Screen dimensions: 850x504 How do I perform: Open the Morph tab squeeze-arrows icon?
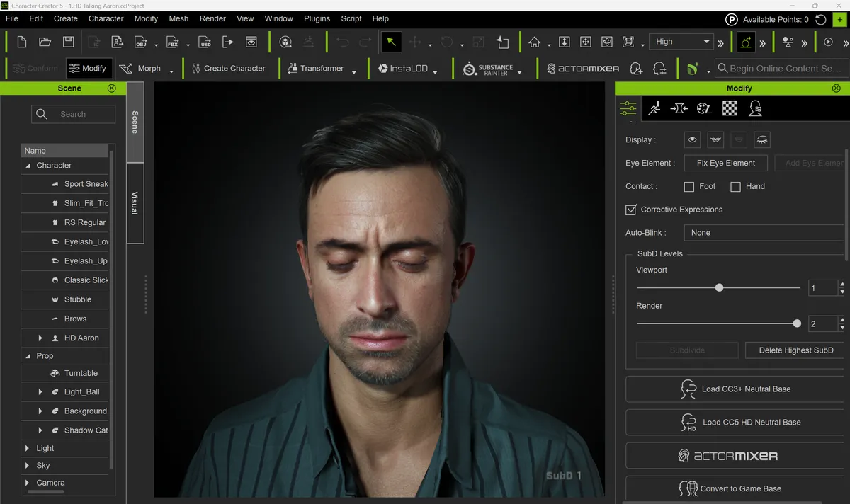coord(679,108)
